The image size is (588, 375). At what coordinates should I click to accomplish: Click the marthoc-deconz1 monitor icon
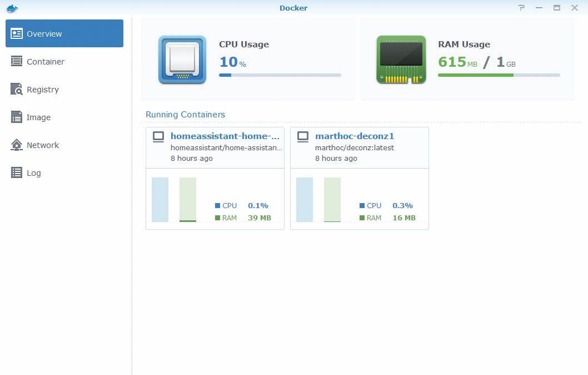tap(303, 137)
